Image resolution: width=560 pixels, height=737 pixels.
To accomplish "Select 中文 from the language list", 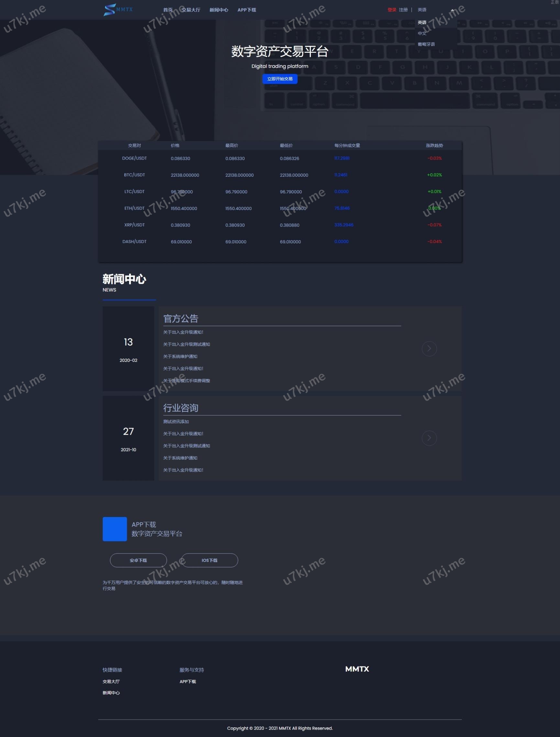I will click(422, 33).
